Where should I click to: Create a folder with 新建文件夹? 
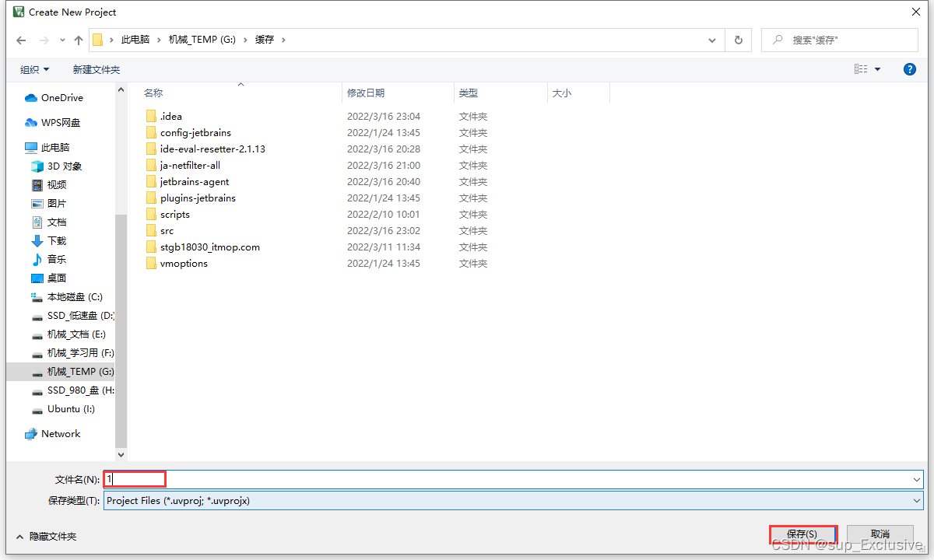[97, 69]
